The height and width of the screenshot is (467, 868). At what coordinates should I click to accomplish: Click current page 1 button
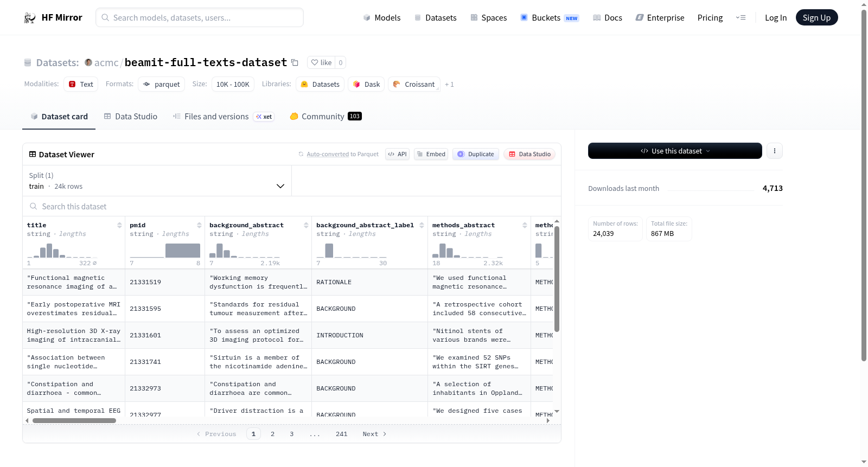[x=253, y=434]
